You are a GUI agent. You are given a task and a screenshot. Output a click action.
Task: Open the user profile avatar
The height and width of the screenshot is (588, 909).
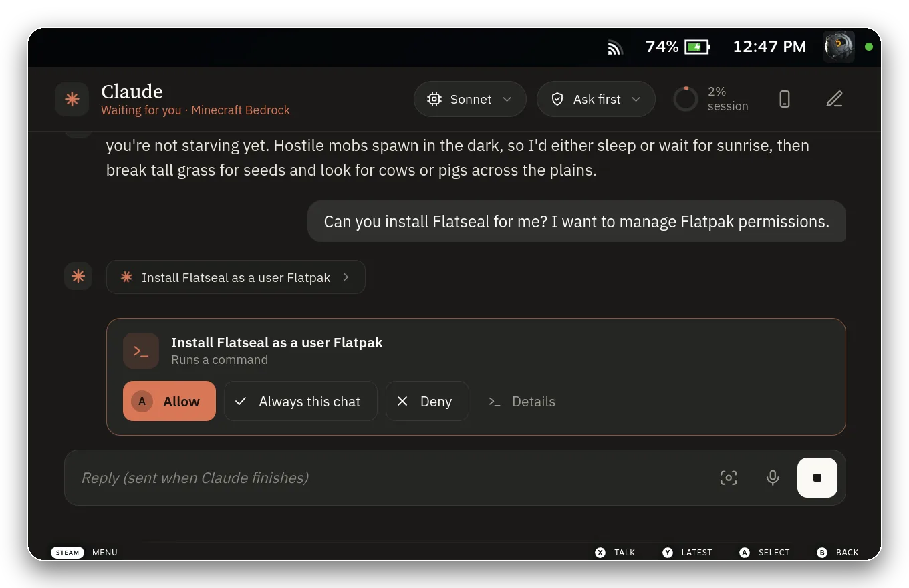click(x=839, y=47)
